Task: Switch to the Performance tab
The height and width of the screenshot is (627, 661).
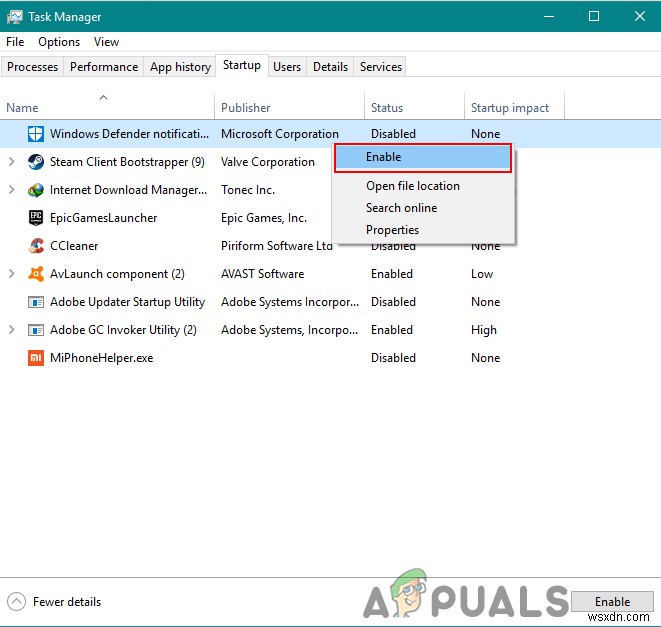Action: pos(104,67)
